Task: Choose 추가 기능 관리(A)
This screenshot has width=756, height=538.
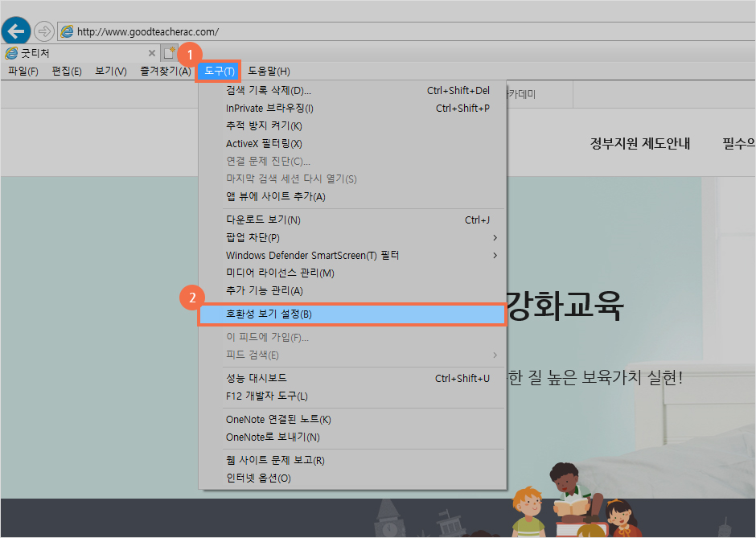Action: pyautogui.click(x=352, y=290)
